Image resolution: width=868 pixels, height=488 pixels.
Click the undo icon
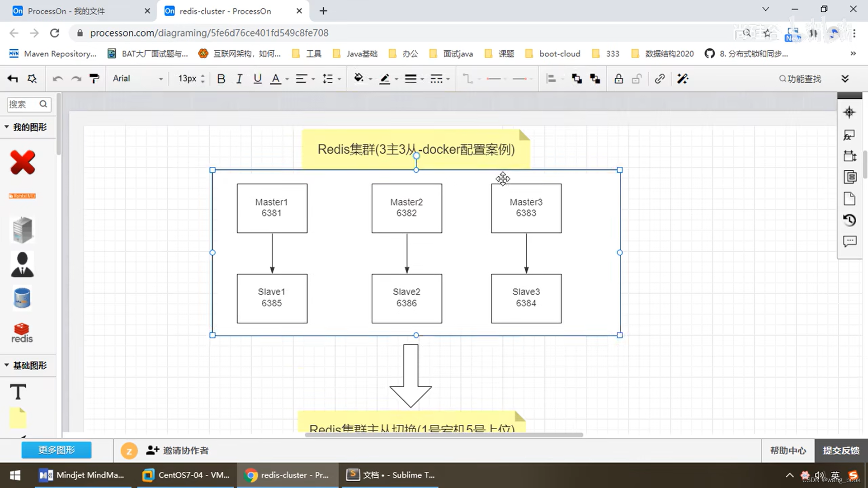point(57,78)
